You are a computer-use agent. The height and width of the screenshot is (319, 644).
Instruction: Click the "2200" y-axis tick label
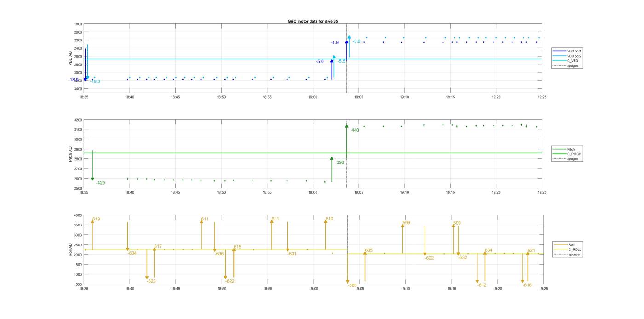tap(78, 40)
